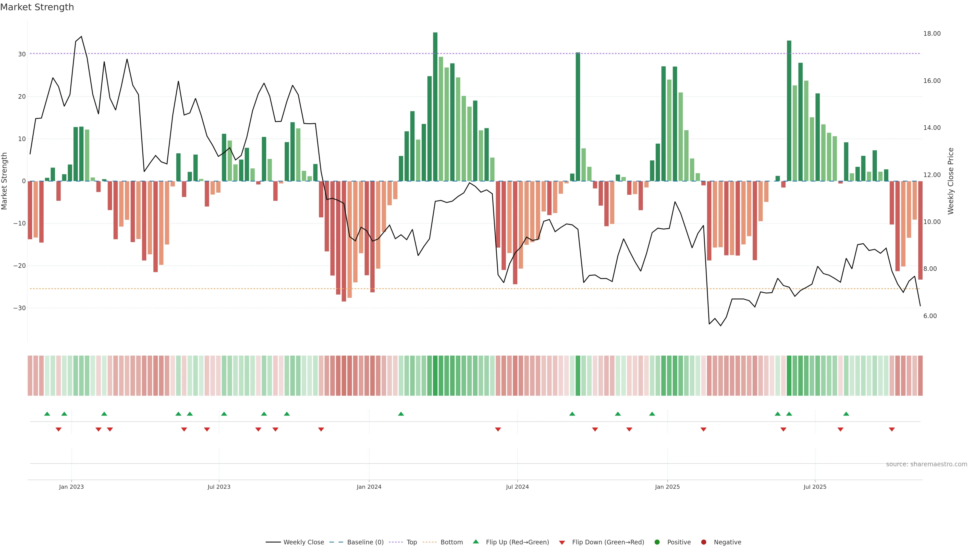Viewport: 980px width, 551px height.
Task: Click the Weekly Close Price right axis title
Action: click(951, 181)
